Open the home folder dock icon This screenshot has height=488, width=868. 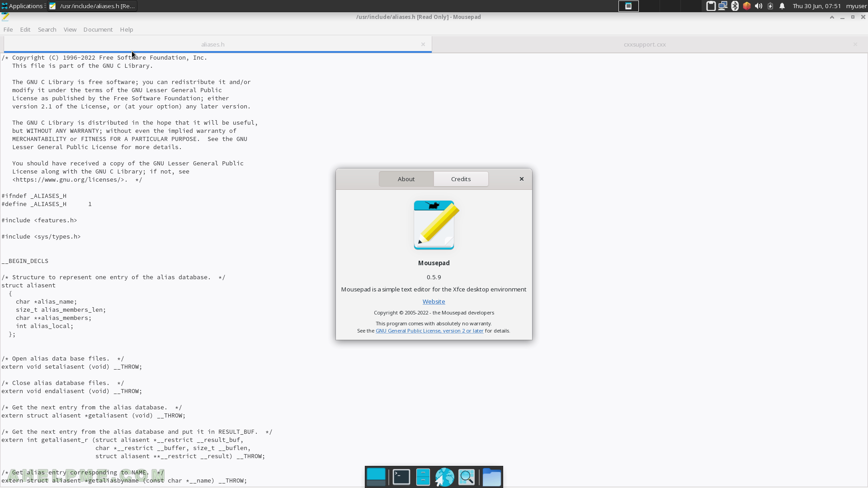coord(492,477)
